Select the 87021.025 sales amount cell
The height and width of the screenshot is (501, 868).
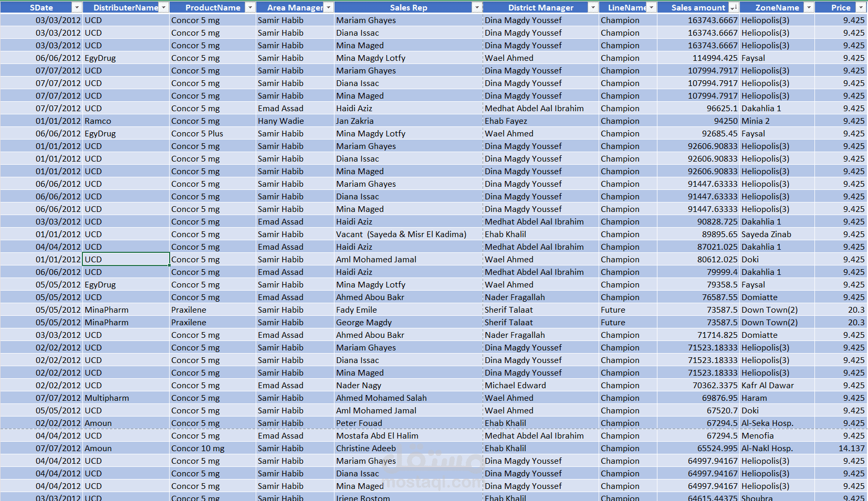pyautogui.click(x=698, y=247)
